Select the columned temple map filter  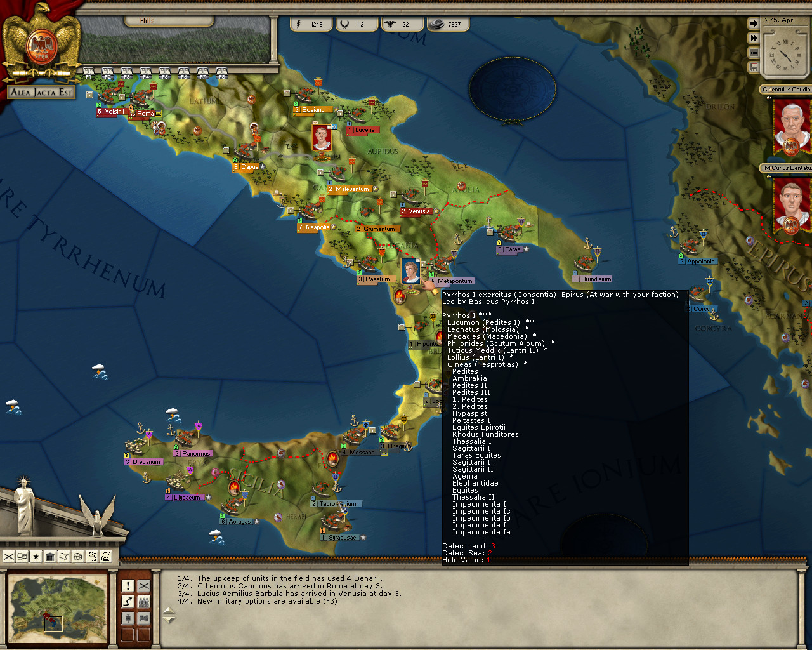pos(50,557)
